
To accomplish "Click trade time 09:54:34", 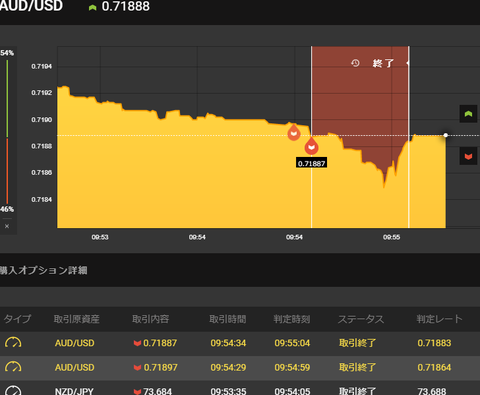I will click(x=228, y=343).
